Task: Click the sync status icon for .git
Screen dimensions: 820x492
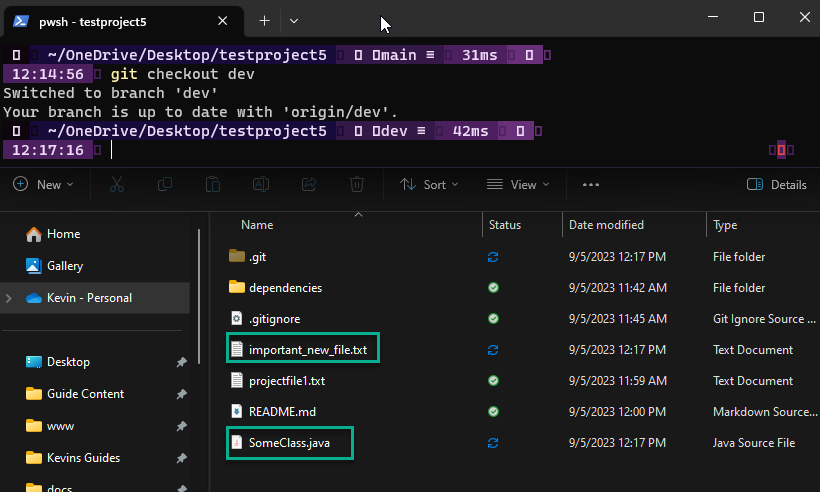Action: click(493, 257)
